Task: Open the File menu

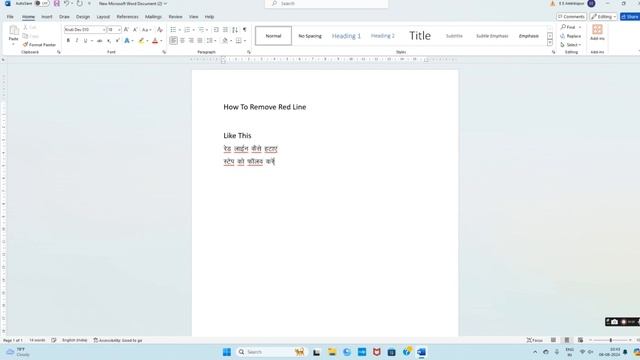Action: pos(10,17)
